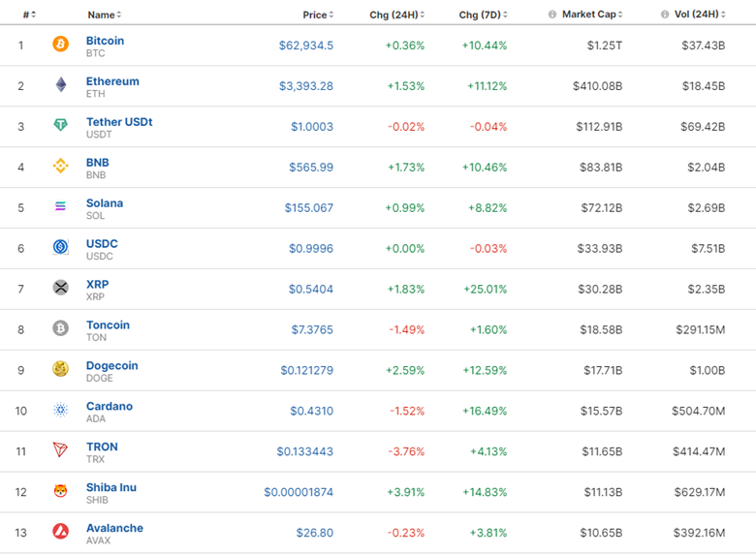Click the Dogecoin logo icon
This screenshot has height=555, width=756.
click(x=60, y=369)
